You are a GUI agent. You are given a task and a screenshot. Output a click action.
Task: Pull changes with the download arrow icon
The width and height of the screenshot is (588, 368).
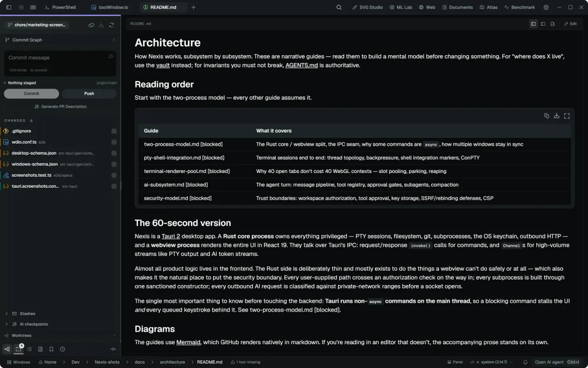click(102, 25)
